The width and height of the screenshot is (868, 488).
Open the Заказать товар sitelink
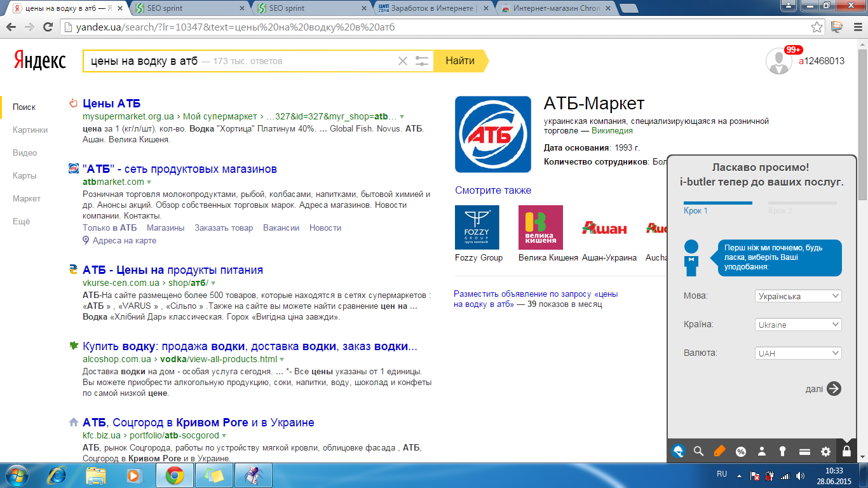pos(224,227)
